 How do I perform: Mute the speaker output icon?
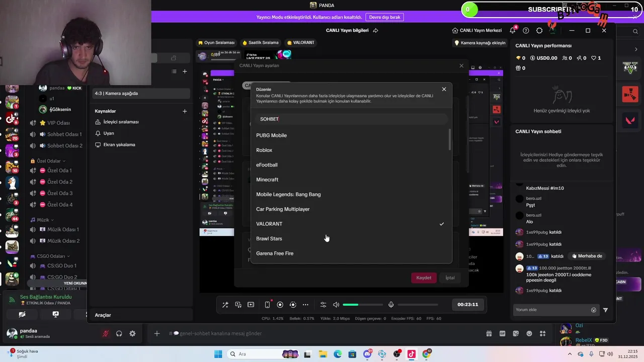click(x=336, y=305)
